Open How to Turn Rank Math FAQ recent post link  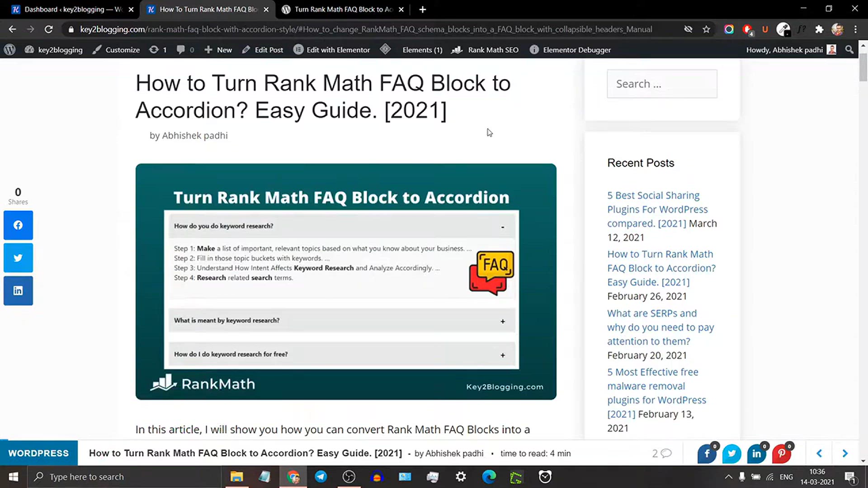pos(661,268)
